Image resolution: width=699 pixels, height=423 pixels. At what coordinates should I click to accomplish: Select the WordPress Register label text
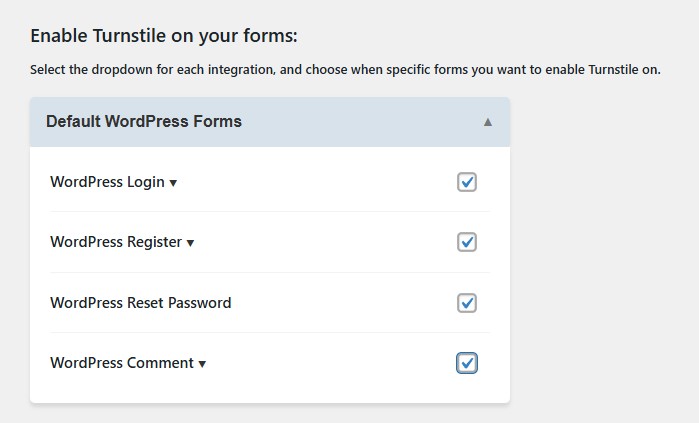(116, 242)
